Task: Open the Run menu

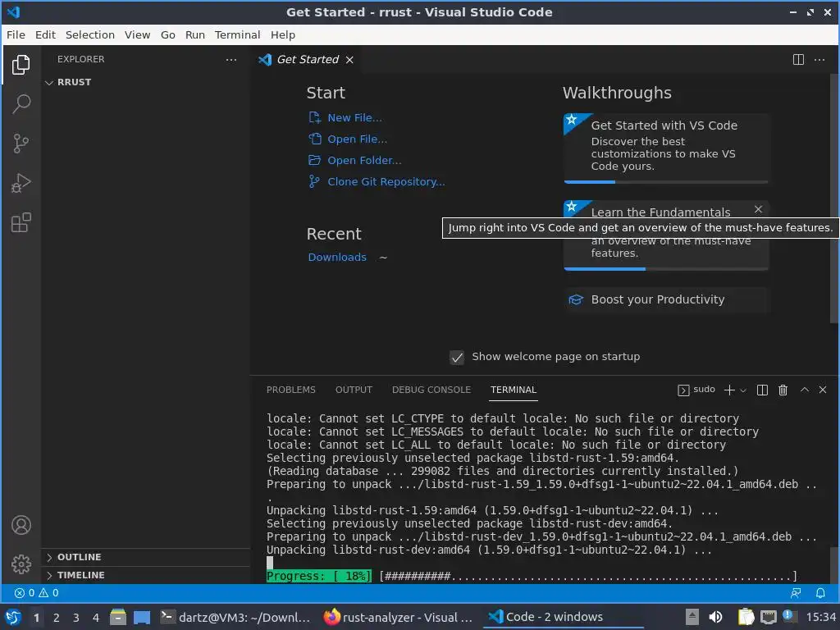Action: tap(195, 34)
